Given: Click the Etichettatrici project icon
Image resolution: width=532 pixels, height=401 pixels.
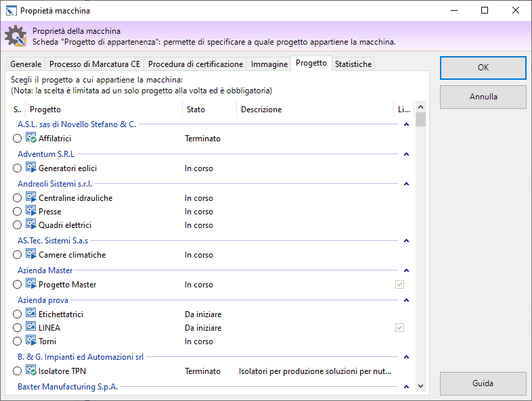Looking at the screenshot, I should [x=30, y=314].
